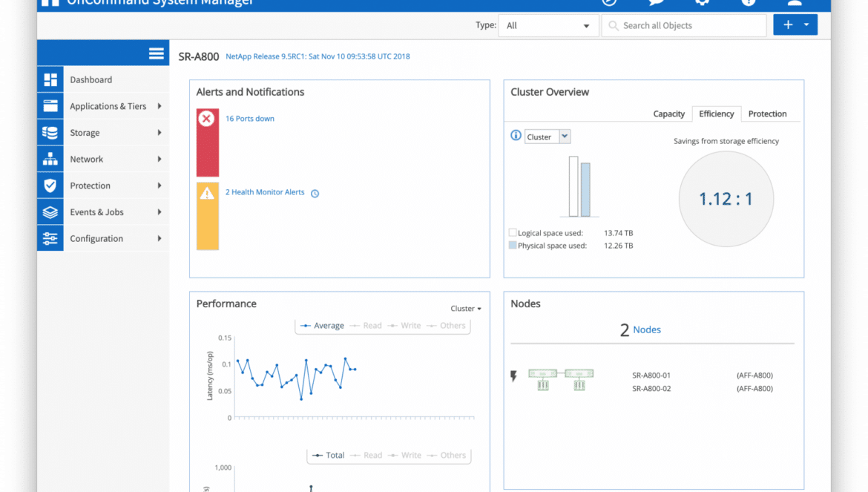Click the 1.12 : 1 savings ratio circle
This screenshot has height=492, width=868.
coord(726,199)
